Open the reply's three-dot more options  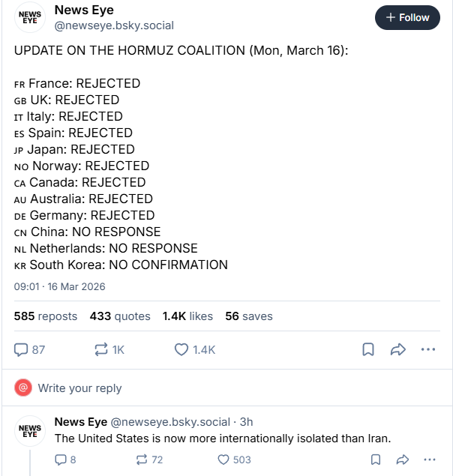(429, 460)
